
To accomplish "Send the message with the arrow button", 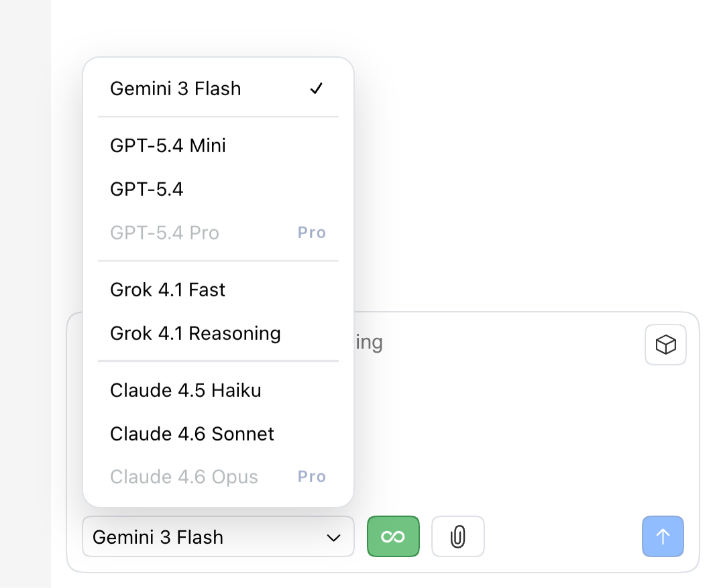I will pyautogui.click(x=663, y=536).
